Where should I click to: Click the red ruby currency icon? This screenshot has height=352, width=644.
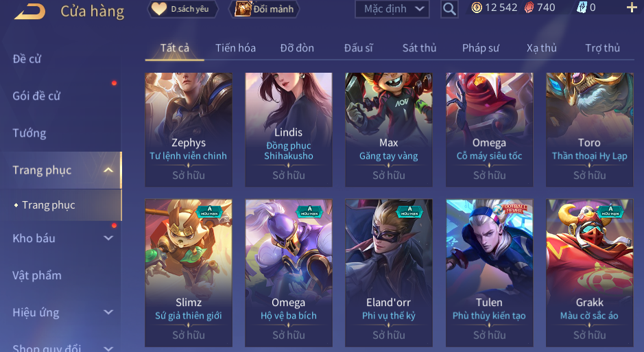coord(529,8)
